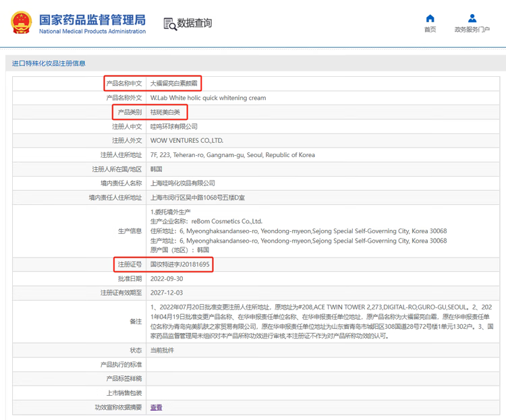Click the 生产地址 Myeonghaksandanseo-ro line

coord(298,241)
